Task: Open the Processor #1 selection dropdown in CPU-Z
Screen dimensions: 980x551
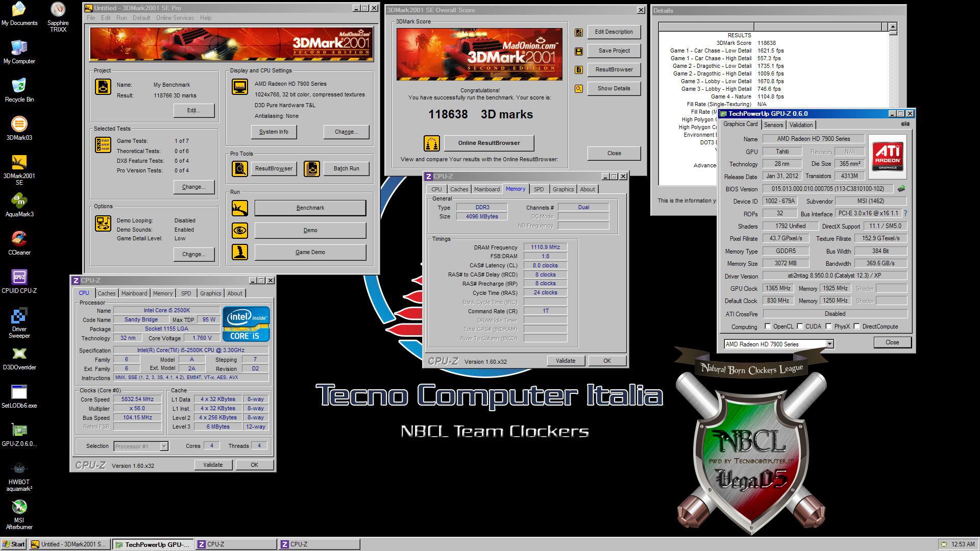Action: coord(164,446)
